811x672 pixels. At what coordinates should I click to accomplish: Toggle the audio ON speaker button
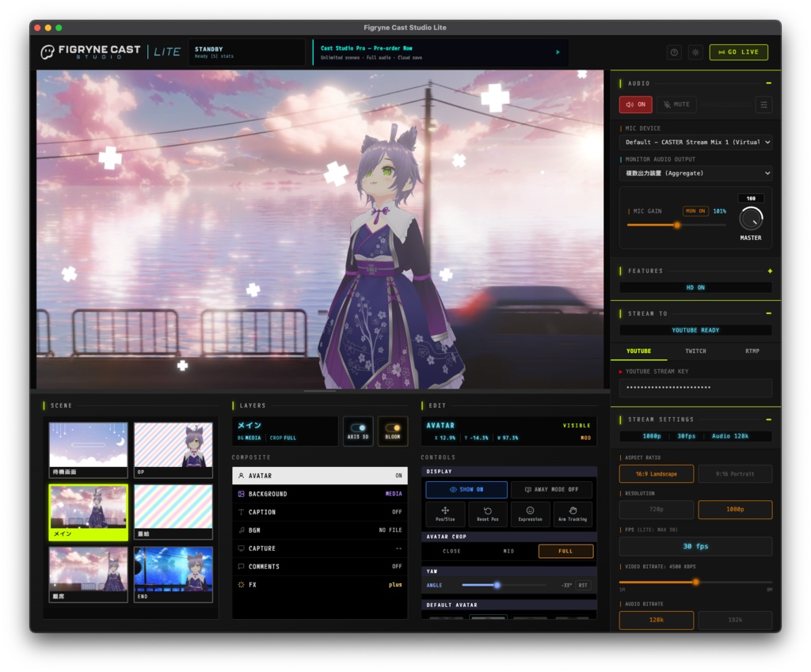(x=636, y=104)
